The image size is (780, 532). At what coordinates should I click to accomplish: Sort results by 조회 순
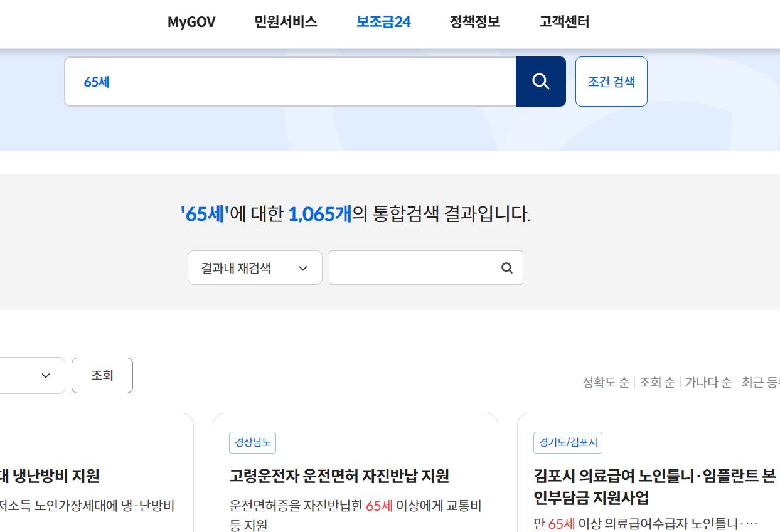click(x=657, y=382)
